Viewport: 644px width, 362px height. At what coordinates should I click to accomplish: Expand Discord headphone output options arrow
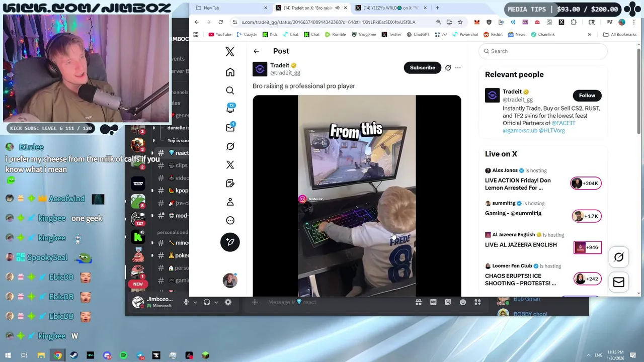coord(216,302)
